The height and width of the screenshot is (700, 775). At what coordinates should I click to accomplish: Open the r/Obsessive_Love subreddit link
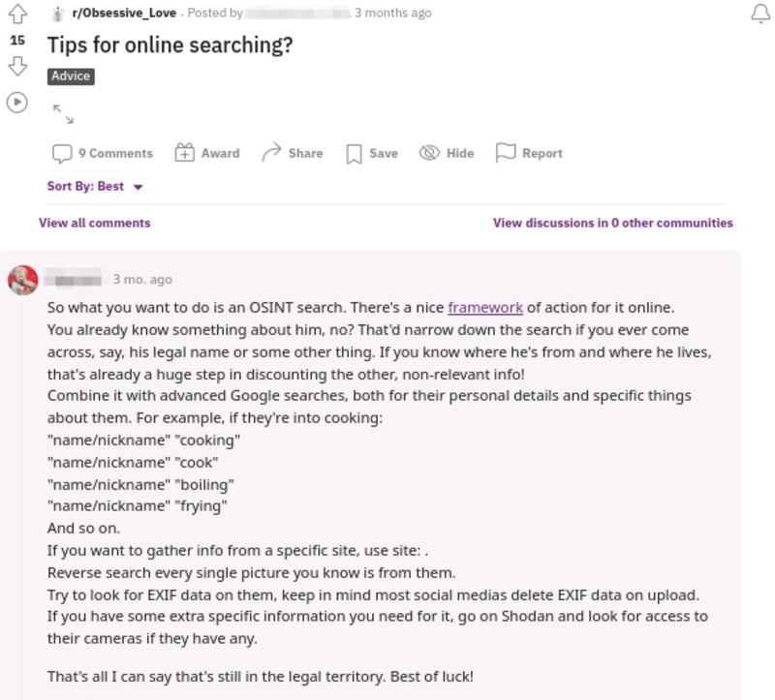tap(124, 14)
